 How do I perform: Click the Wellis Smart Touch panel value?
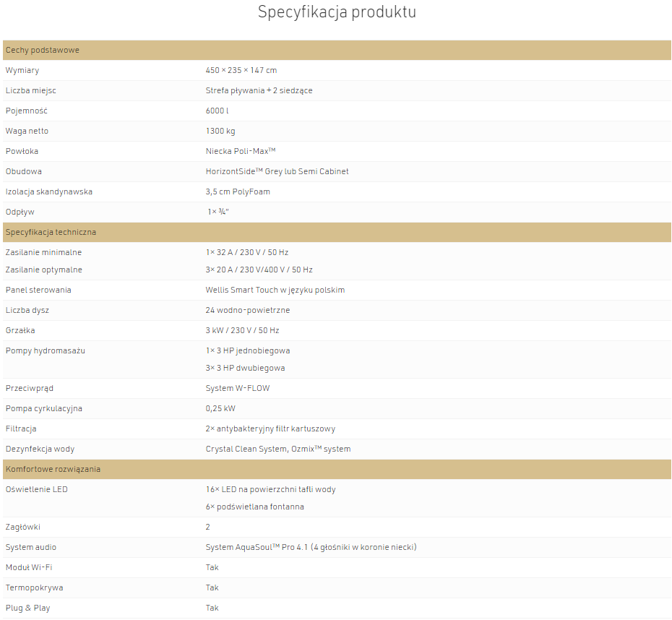(275, 290)
